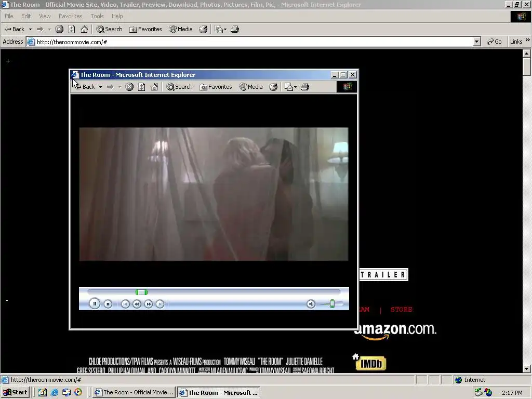This screenshot has width=532, height=399.
Task: Open the Back history dropdown in main toolbar
Action: tap(30, 29)
